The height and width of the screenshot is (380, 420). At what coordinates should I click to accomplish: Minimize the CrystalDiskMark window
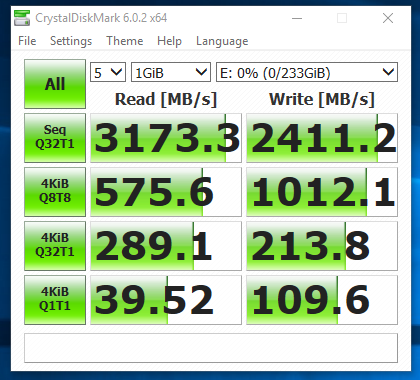pyautogui.click(x=297, y=18)
